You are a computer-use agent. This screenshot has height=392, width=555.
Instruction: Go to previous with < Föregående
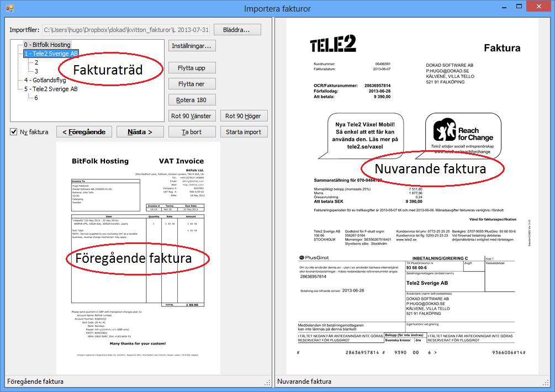pyautogui.click(x=84, y=131)
